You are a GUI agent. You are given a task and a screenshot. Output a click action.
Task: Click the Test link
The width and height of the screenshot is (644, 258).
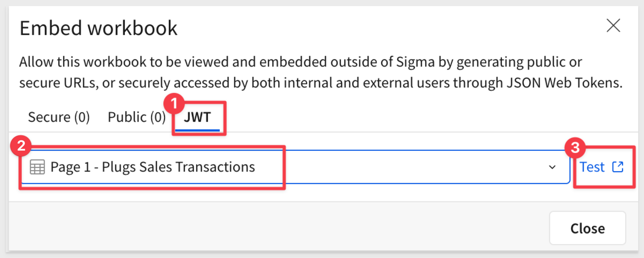(x=592, y=167)
